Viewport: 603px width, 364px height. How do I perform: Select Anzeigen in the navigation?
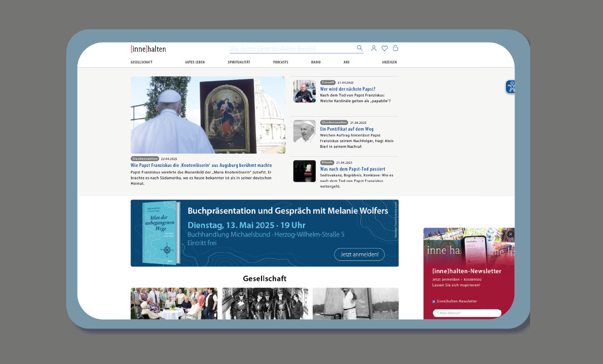[390, 62]
